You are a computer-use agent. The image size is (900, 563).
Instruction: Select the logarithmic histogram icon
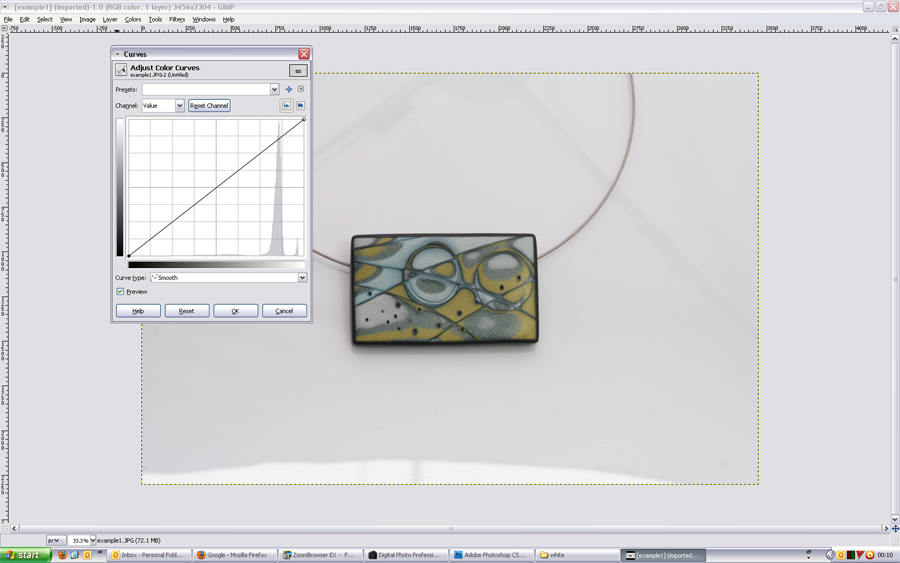(300, 106)
